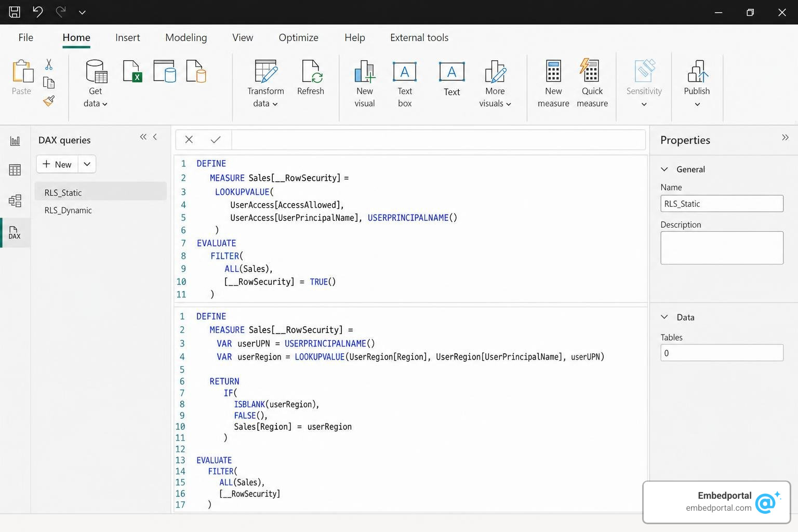Click the Redo arrow icon
The width and height of the screenshot is (798, 532).
point(61,11)
